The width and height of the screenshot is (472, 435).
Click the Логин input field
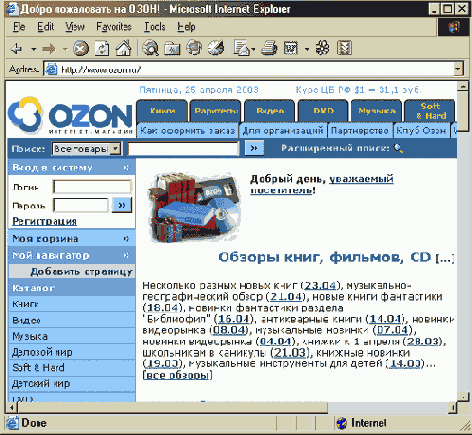point(92,187)
